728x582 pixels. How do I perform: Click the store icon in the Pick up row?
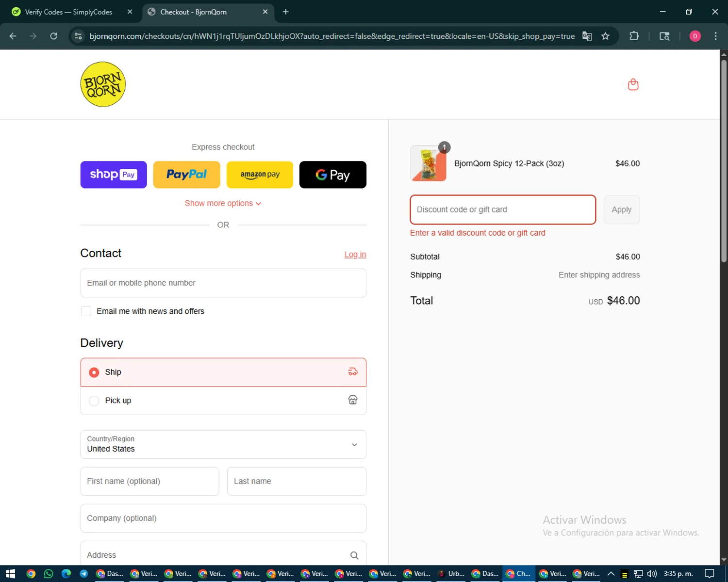click(353, 400)
